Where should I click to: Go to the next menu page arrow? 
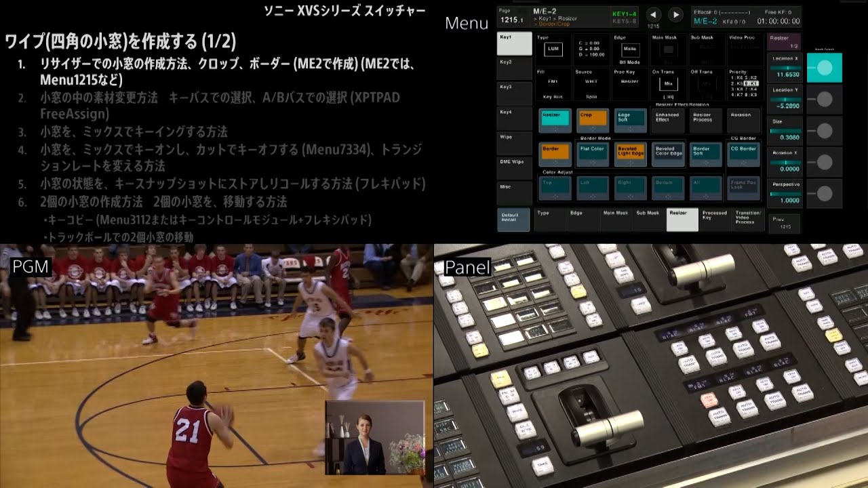[x=675, y=14]
